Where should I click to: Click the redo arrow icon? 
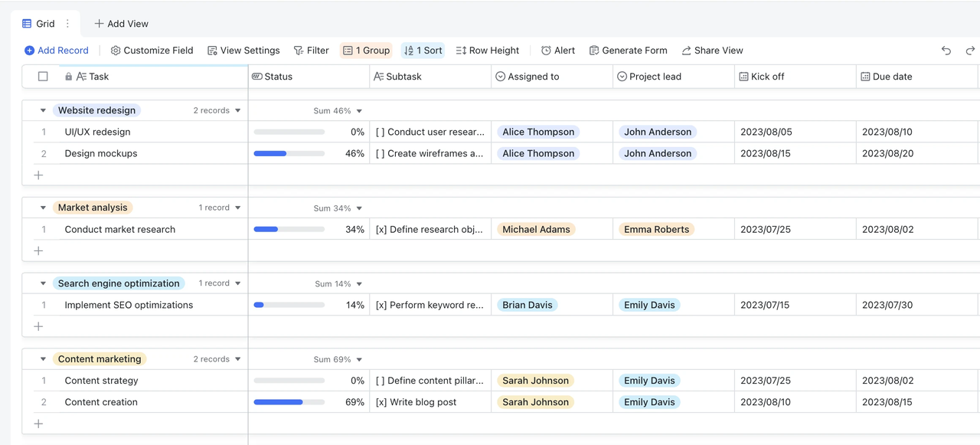pos(970,51)
